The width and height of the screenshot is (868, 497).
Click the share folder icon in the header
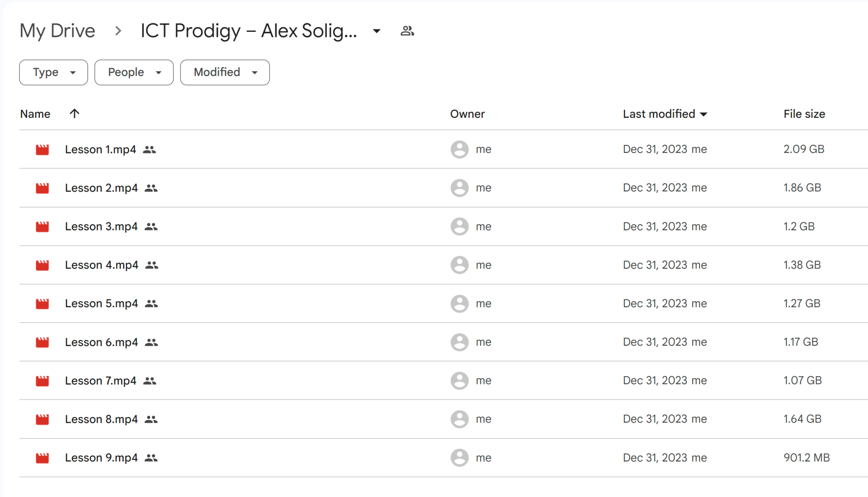tap(406, 30)
